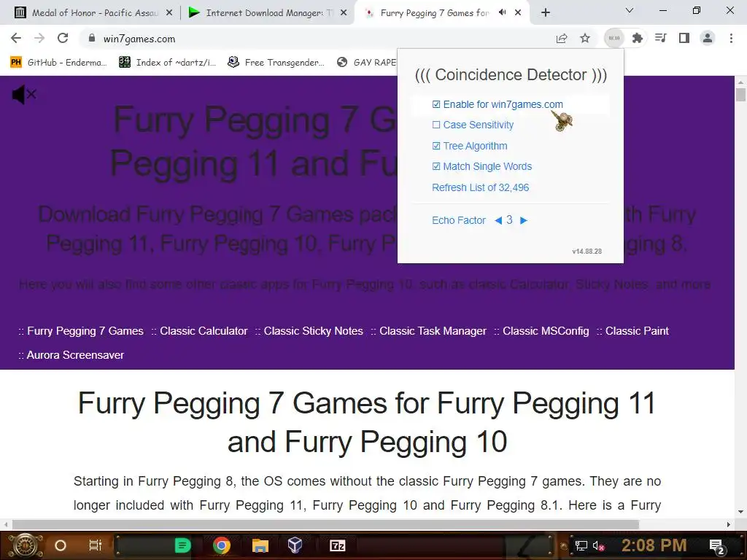This screenshot has width=747, height=560.
Task: Open the Chrome profile avatar
Action: click(x=708, y=38)
